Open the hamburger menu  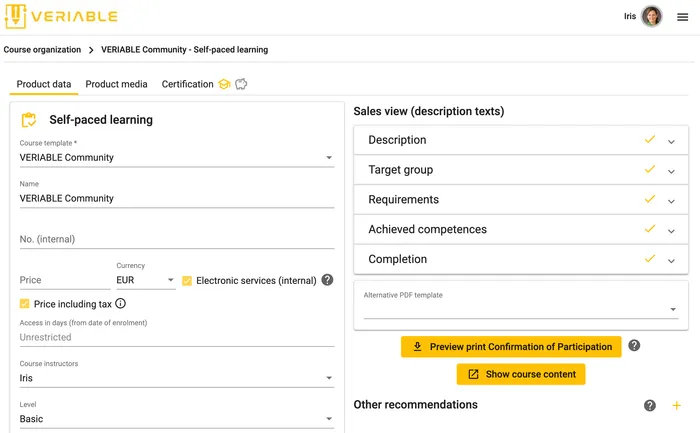coord(682,17)
